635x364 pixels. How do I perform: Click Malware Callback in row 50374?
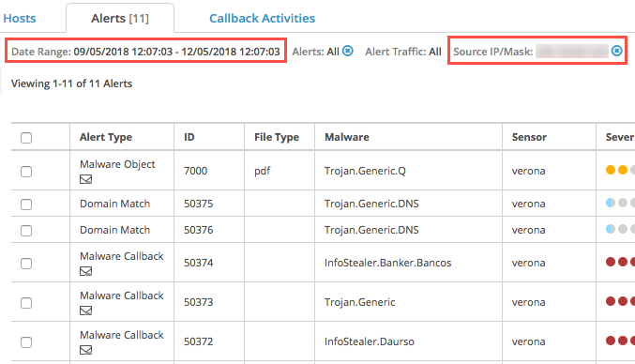click(x=122, y=256)
